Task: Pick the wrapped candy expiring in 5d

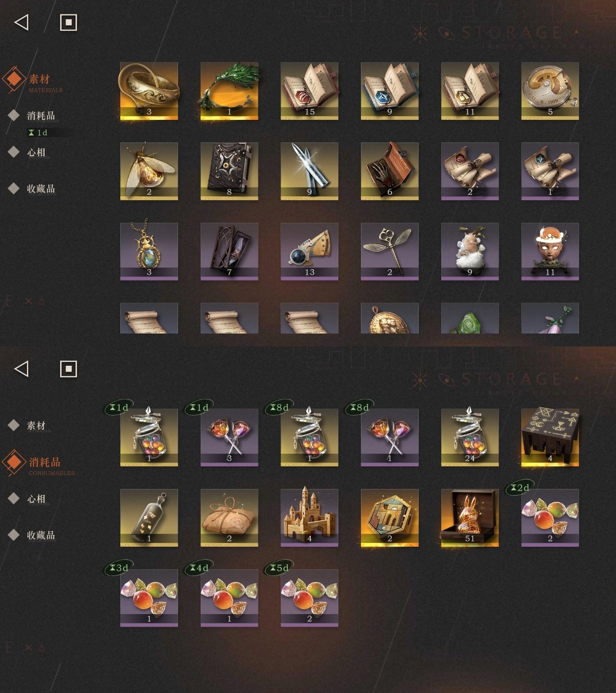Action: click(309, 598)
